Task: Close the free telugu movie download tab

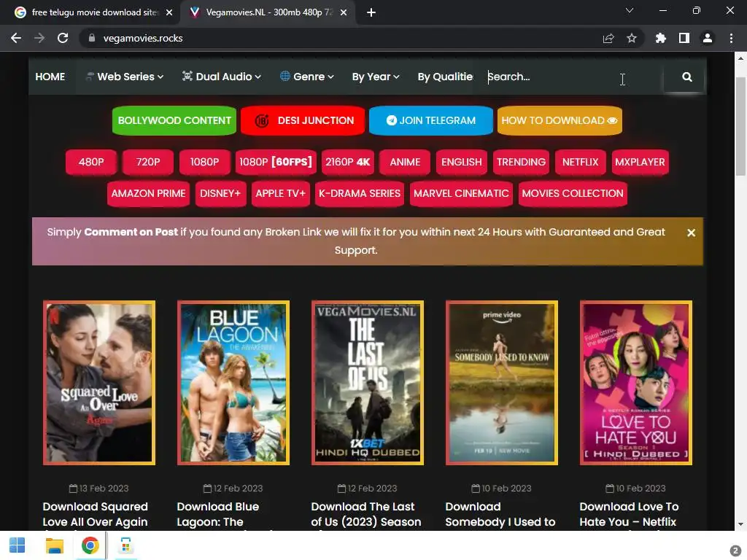Action: click(169, 12)
